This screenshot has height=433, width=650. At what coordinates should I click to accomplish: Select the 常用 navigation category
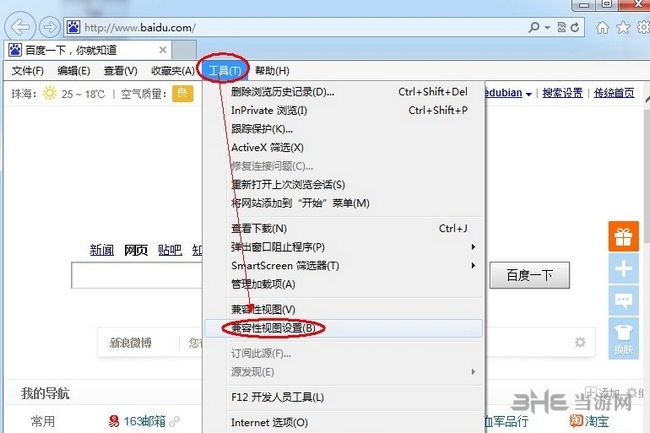(x=43, y=422)
